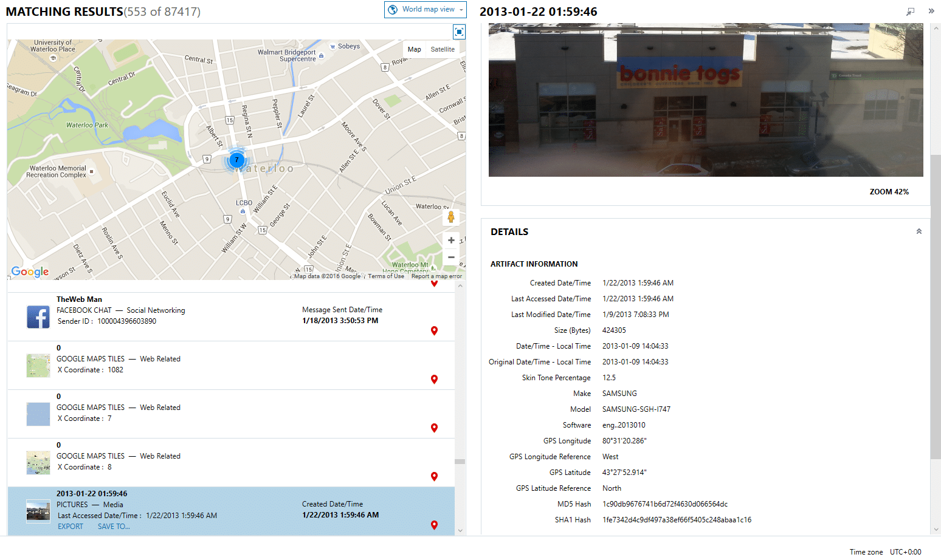Image resolution: width=941 pixels, height=560 pixels.
Task: Select GPS Longitude value 80°31'20.286"
Action: (x=624, y=441)
